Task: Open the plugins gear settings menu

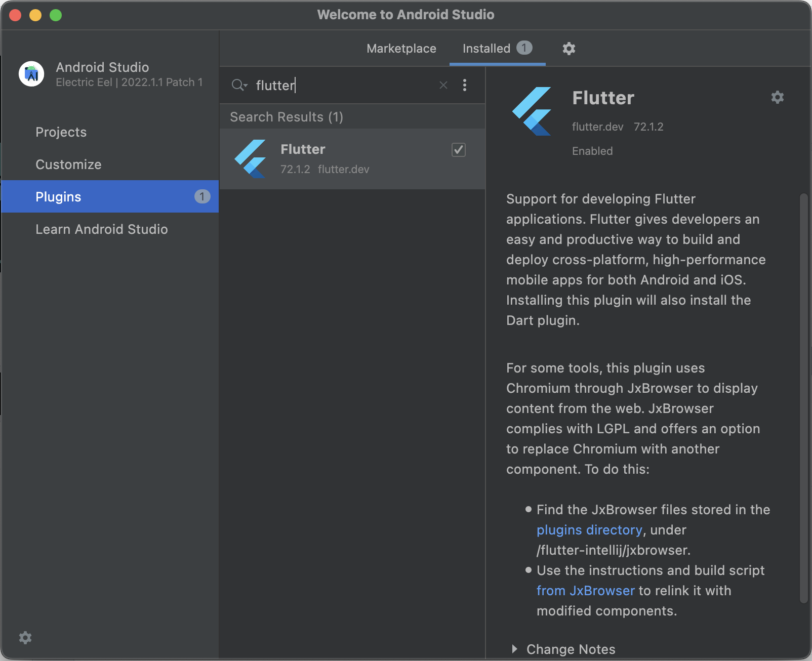Action: (569, 49)
